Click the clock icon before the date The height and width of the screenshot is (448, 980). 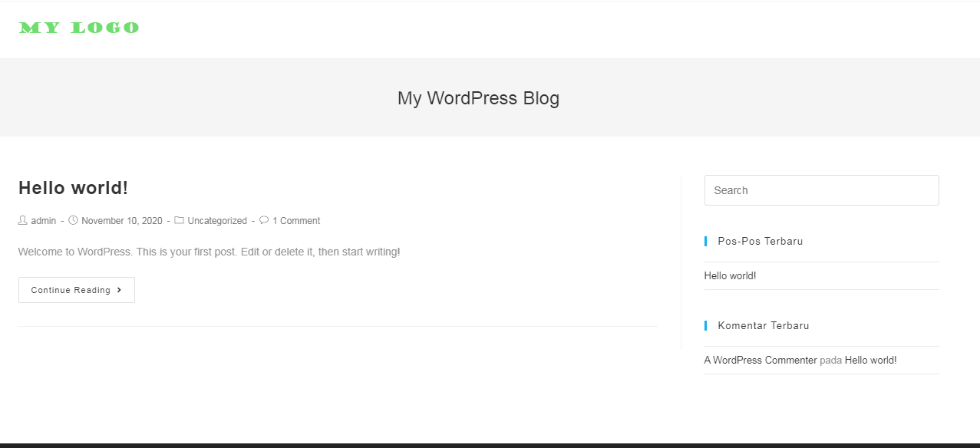click(73, 220)
